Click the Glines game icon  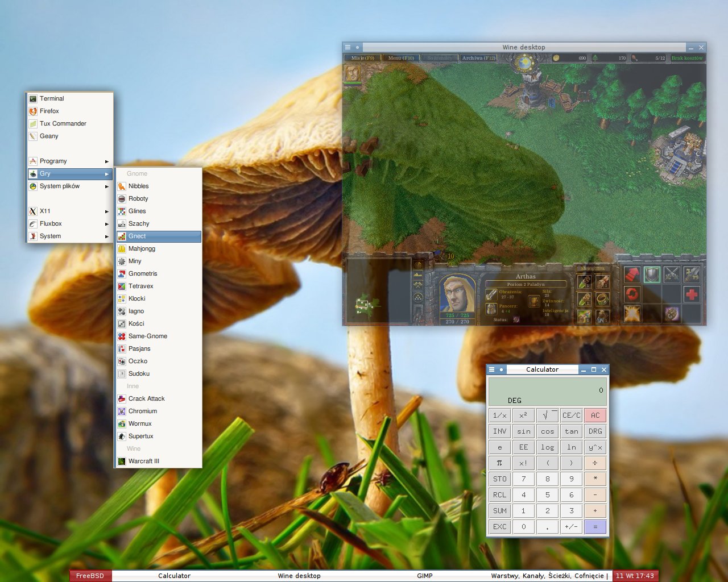(x=122, y=211)
